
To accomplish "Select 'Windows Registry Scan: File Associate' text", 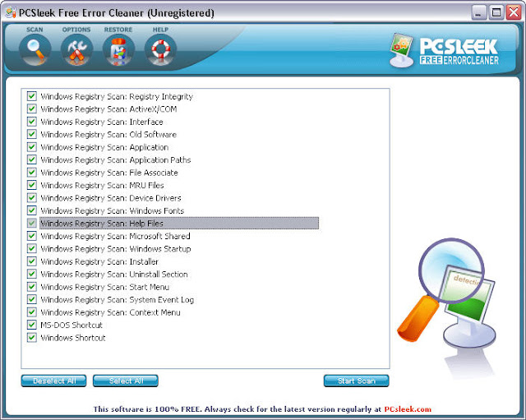I will pos(109,173).
